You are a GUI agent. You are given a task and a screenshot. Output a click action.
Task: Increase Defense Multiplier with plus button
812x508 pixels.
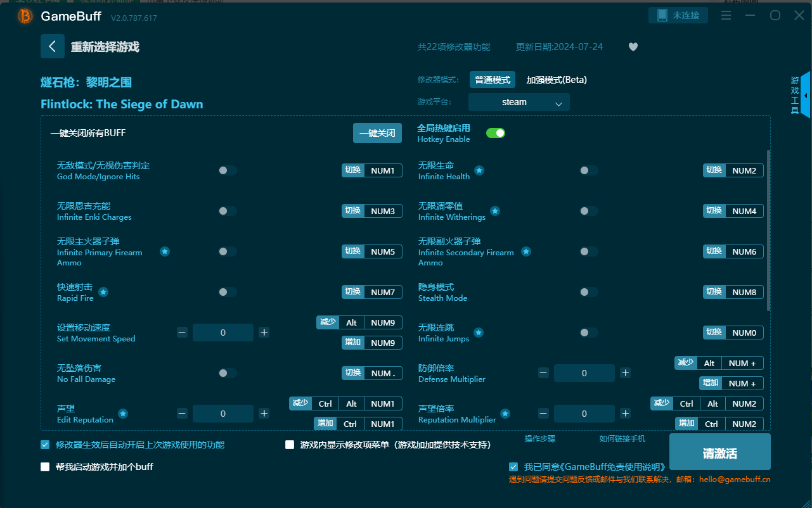[x=626, y=373]
